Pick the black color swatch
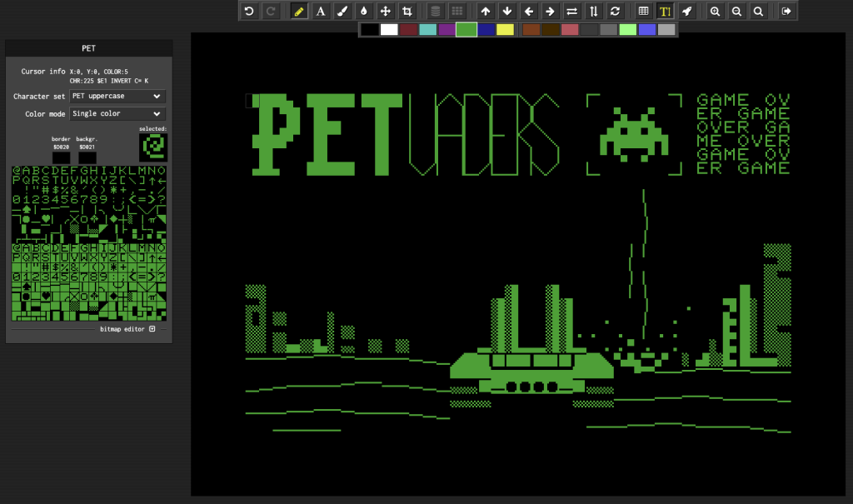 click(370, 29)
